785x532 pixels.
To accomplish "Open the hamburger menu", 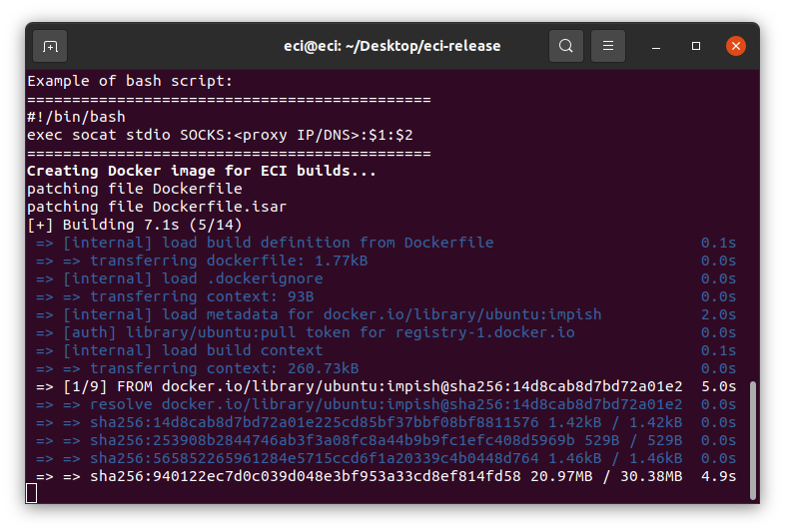I will tap(608, 46).
